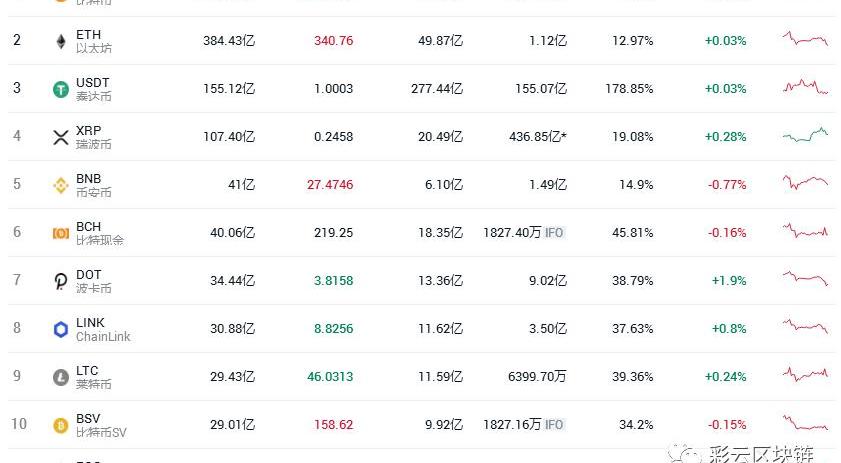
Task: Click the gray LTC Litecoin icon
Action: [x=60, y=377]
